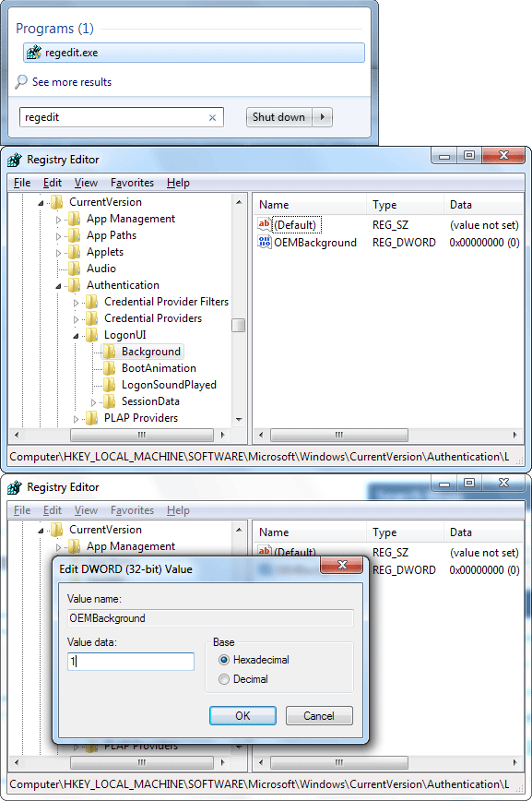The height and width of the screenshot is (801, 532).
Task: Click the Name column header in upper window
Action: pyautogui.click(x=310, y=205)
